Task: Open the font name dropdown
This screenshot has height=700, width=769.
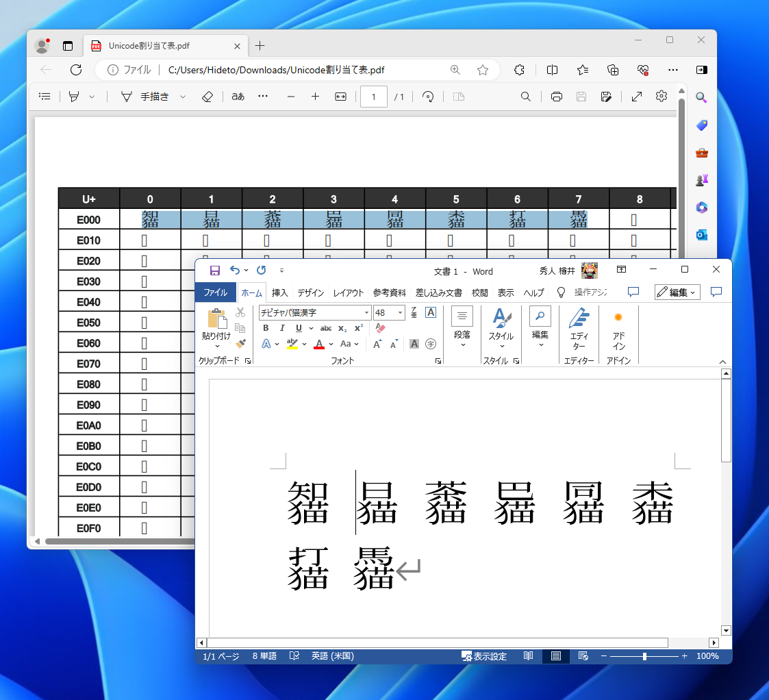Action: 367,312
